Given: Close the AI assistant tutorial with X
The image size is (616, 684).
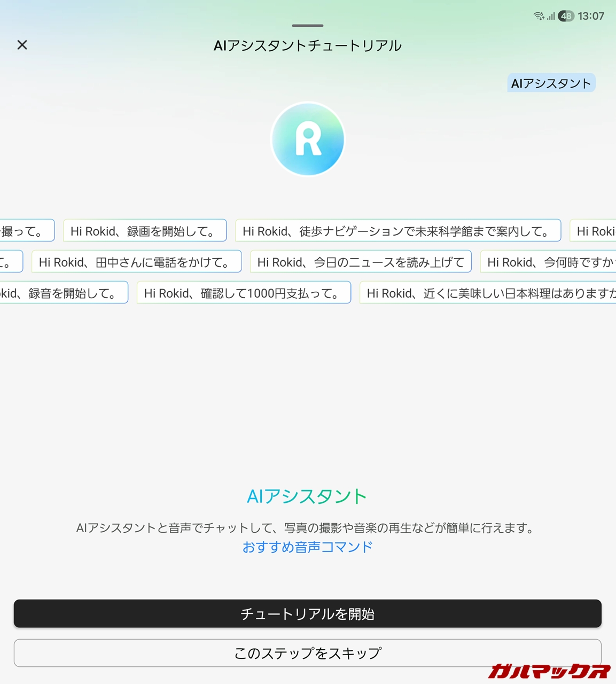Looking at the screenshot, I should pos(22,45).
